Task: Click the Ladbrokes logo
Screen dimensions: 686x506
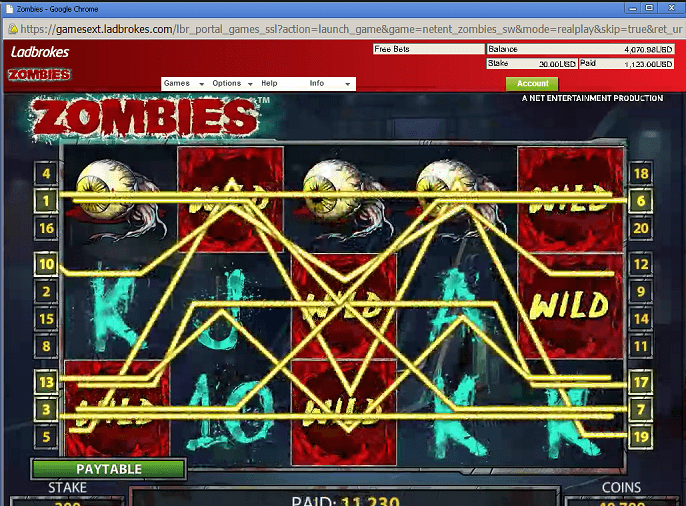Action: (x=40, y=52)
